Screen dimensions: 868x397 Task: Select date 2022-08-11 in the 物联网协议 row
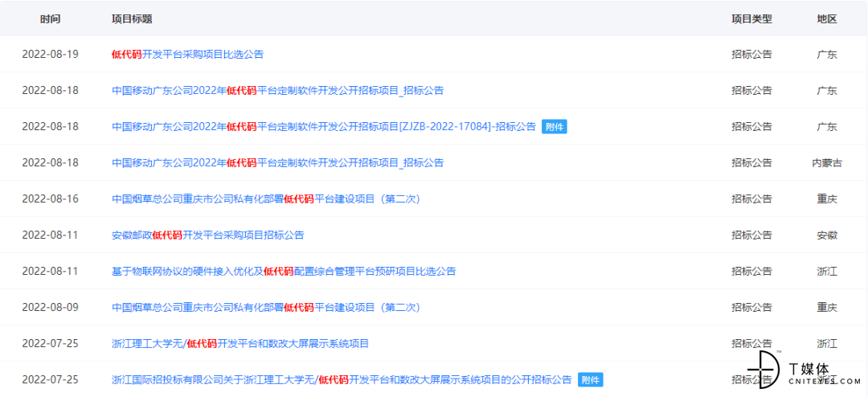tap(51, 272)
